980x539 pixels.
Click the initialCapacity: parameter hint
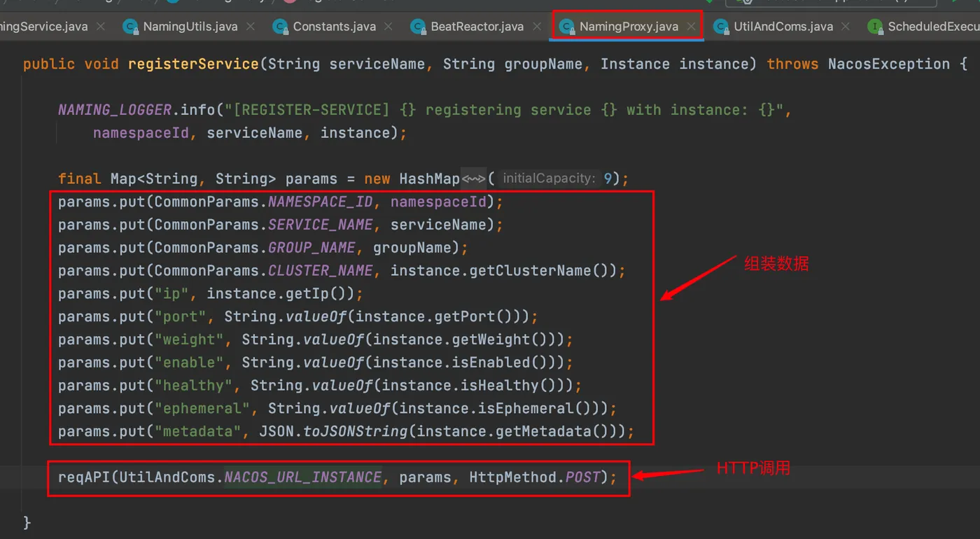[548, 178]
